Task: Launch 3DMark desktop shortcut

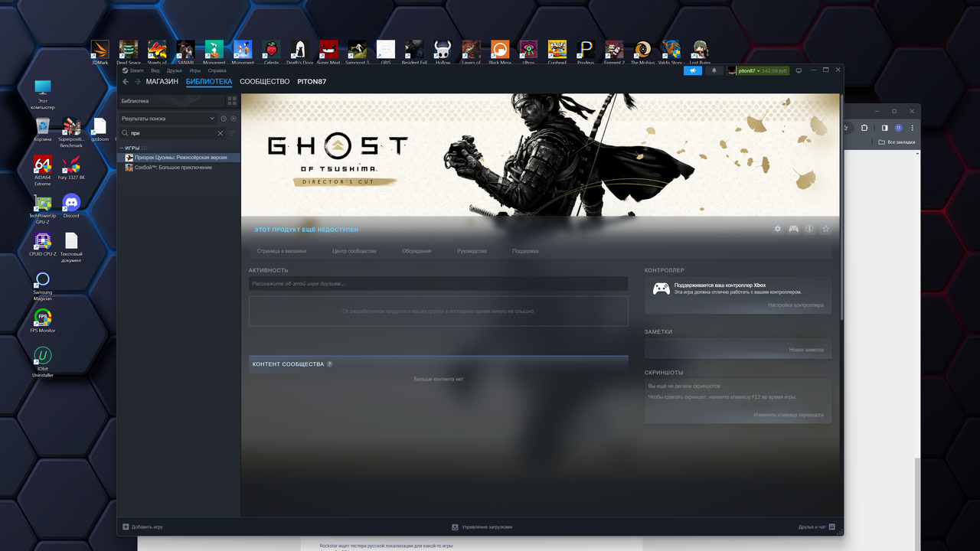Action: point(100,52)
